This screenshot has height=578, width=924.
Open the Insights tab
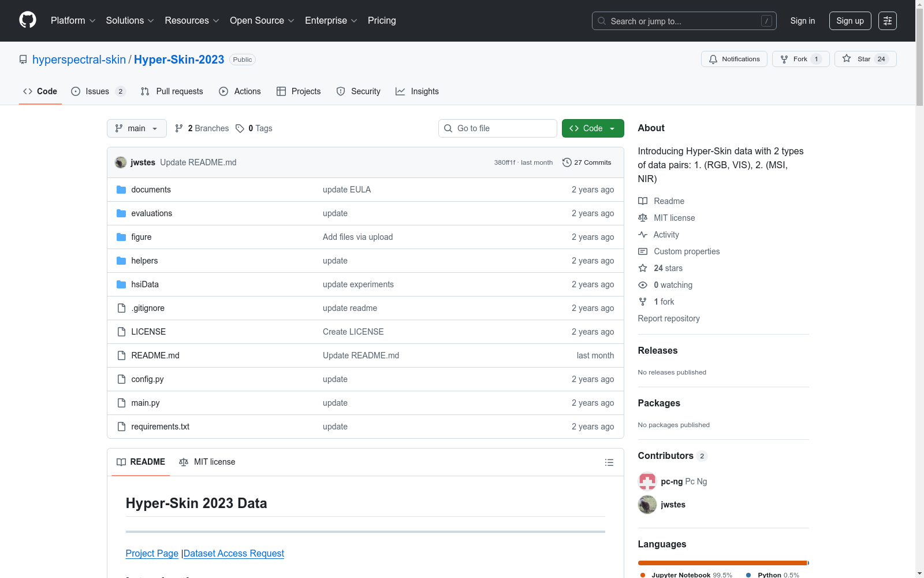(417, 91)
